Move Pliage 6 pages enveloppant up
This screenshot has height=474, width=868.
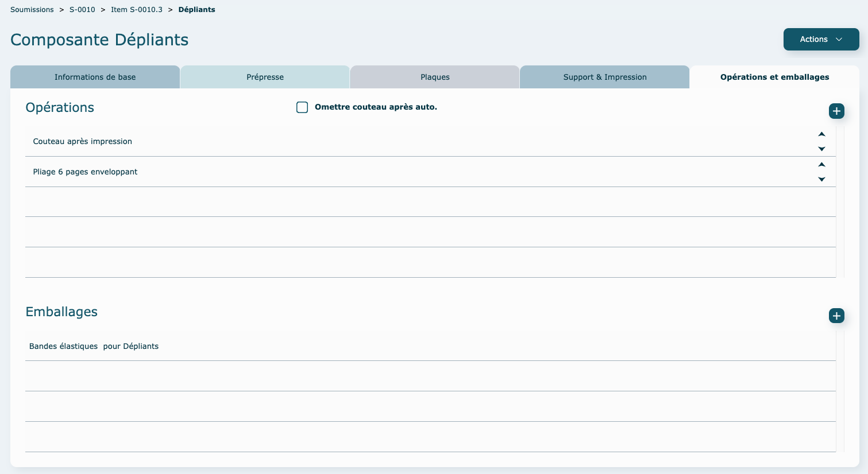[x=821, y=165]
